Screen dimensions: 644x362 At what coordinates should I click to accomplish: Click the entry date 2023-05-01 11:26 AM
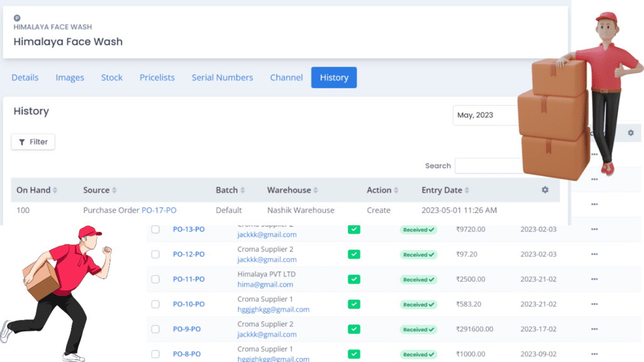pyautogui.click(x=459, y=210)
